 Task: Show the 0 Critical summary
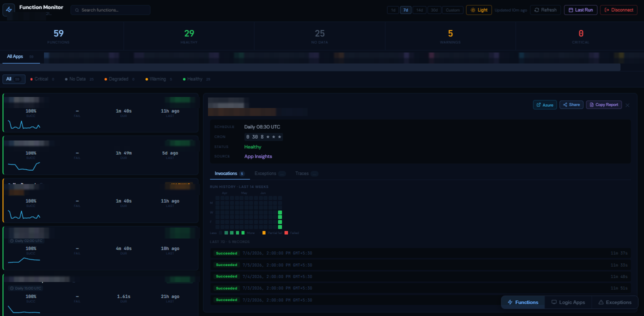pyautogui.click(x=580, y=36)
